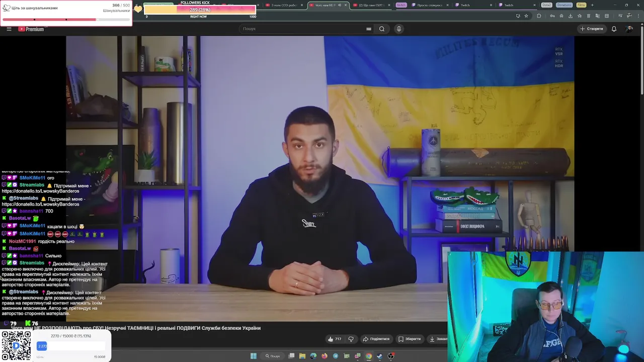Click the download button beside Зберегти

tap(437, 339)
